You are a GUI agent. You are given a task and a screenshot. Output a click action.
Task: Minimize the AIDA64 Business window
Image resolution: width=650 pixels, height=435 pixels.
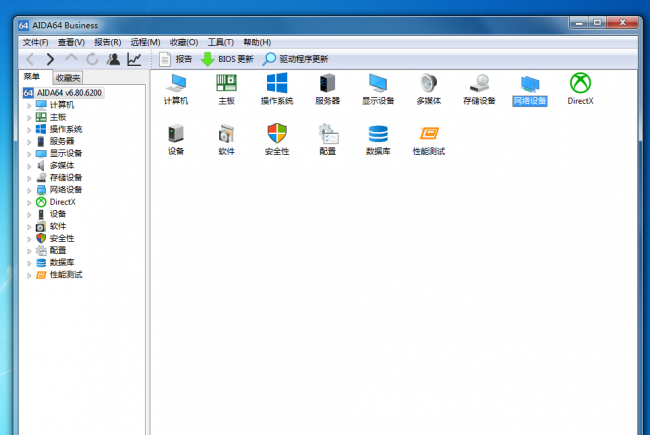[580, 22]
